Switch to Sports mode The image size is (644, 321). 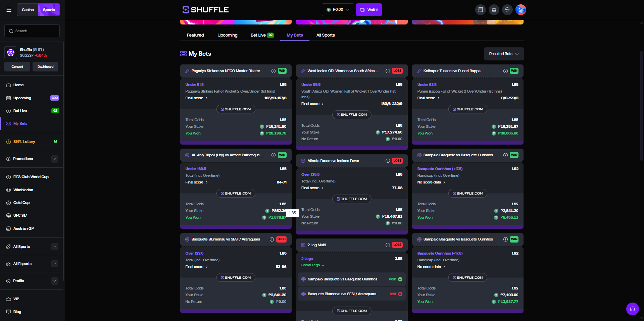point(49,10)
